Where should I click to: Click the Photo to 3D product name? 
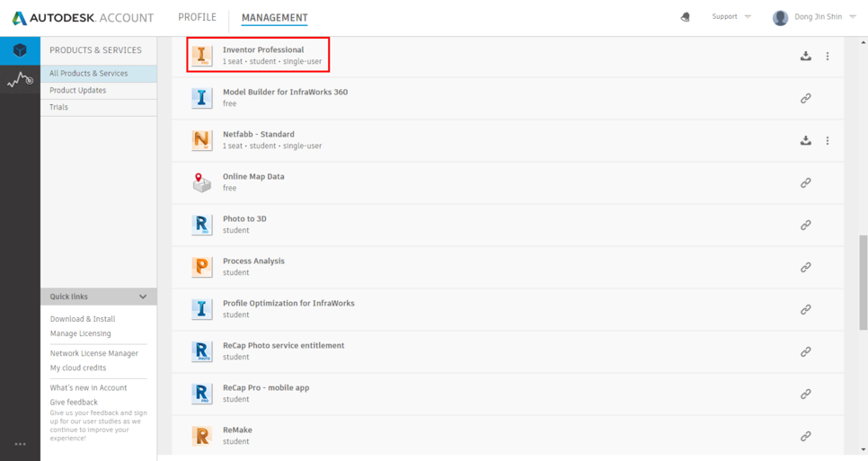tap(244, 218)
